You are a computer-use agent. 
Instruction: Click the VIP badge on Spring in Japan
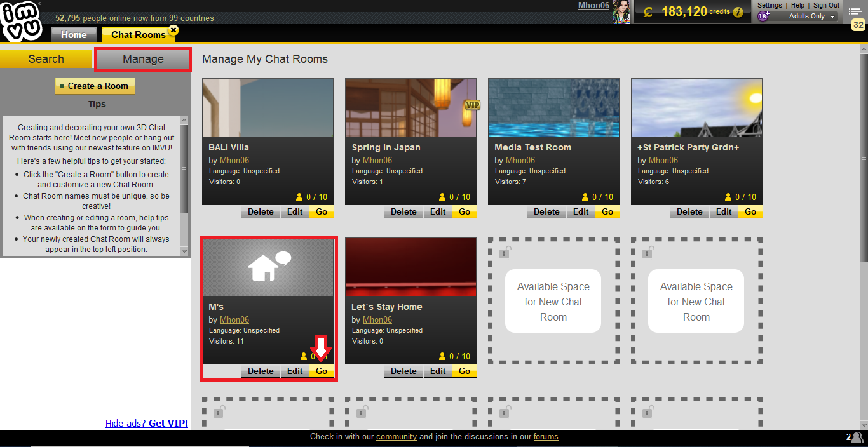click(471, 105)
